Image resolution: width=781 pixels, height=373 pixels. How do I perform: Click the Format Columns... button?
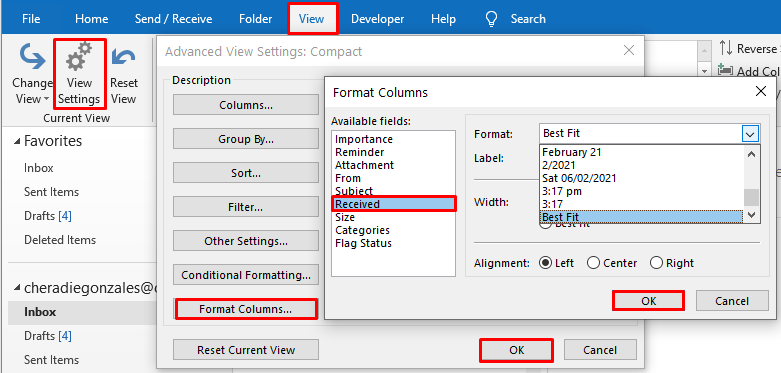tap(246, 309)
